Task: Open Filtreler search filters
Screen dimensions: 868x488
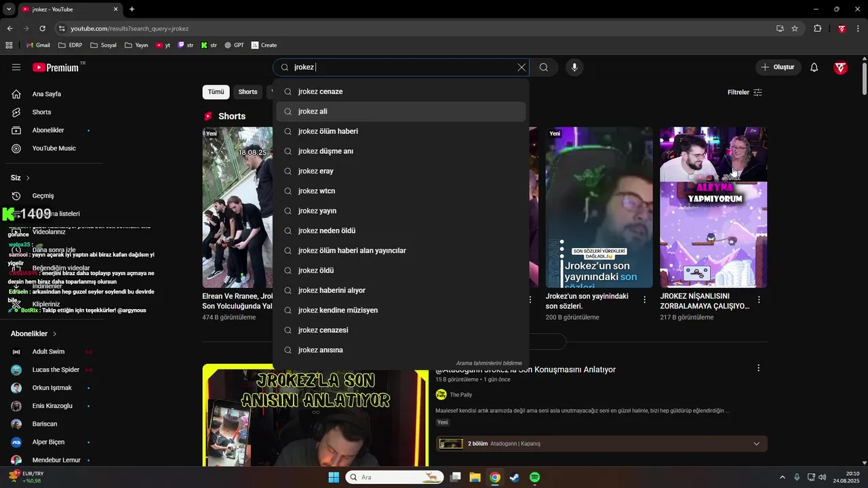Action: click(745, 92)
